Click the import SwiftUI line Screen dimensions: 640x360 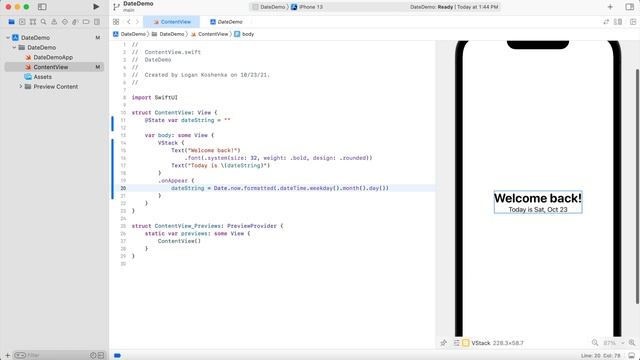click(155, 98)
